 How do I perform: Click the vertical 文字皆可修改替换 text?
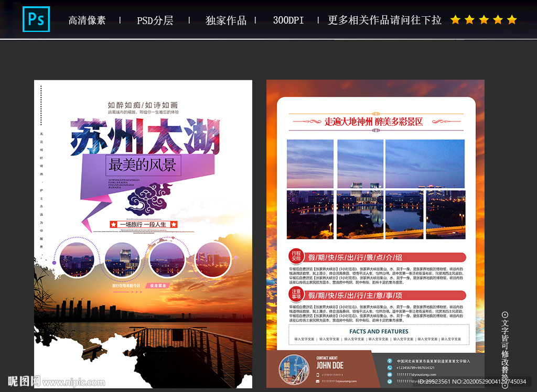(505, 350)
